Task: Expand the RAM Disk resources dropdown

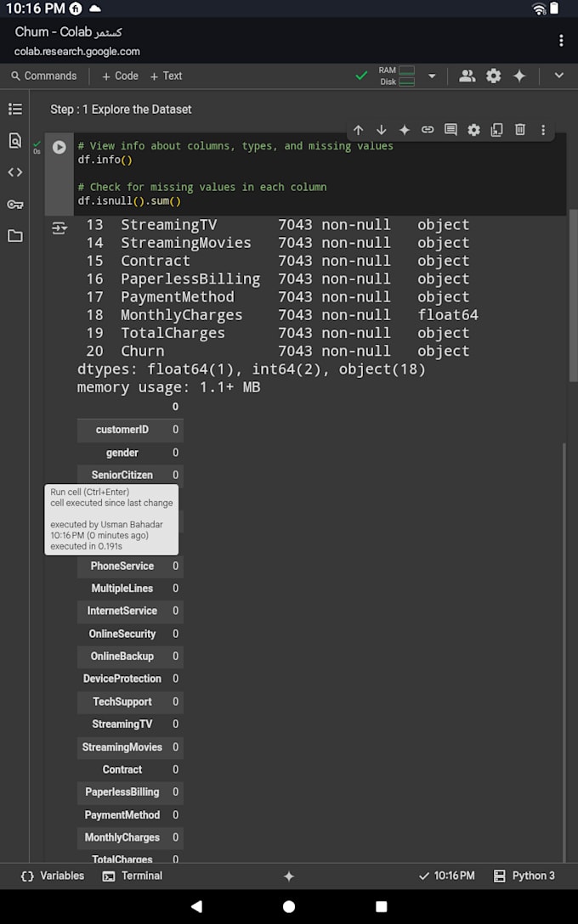Action: click(x=431, y=76)
